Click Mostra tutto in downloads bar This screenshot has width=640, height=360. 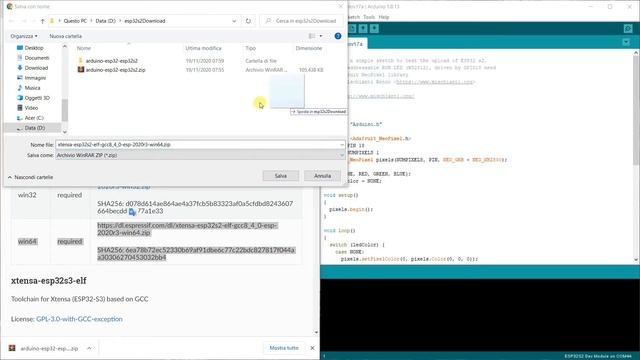point(284,348)
